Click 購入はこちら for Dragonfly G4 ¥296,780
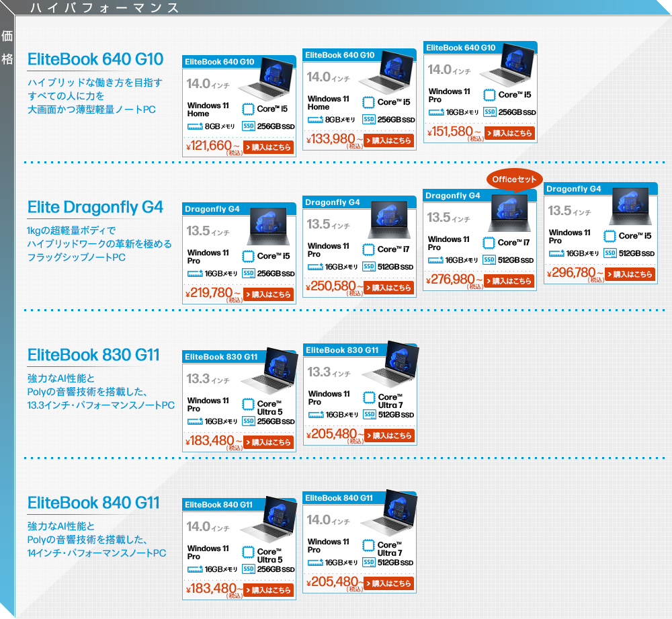 pos(630,274)
